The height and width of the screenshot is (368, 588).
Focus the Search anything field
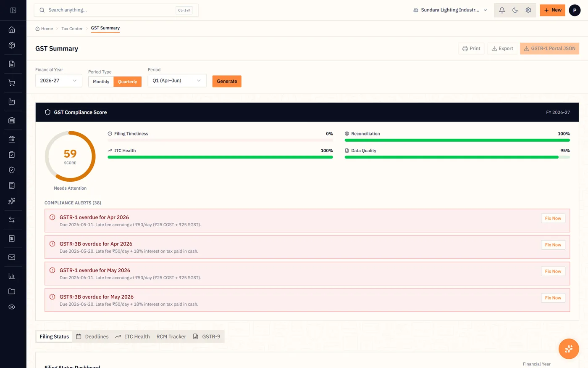[x=116, y=10]
